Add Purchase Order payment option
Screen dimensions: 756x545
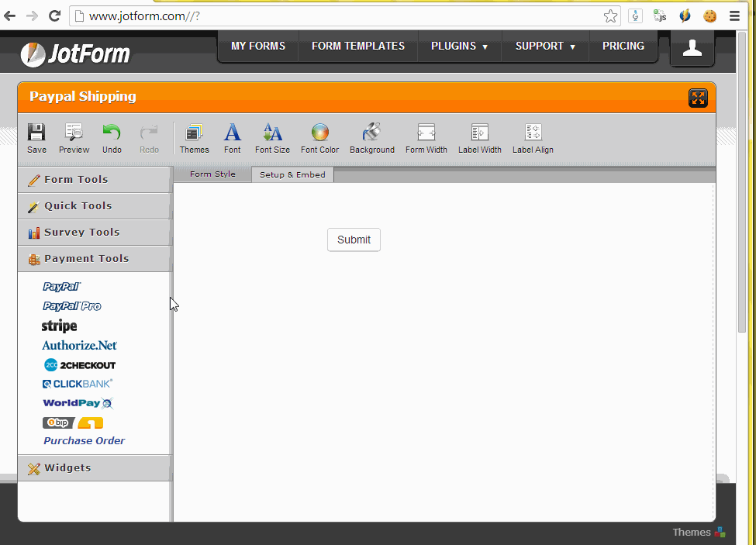pyautogui.click(x=84, y=441)
